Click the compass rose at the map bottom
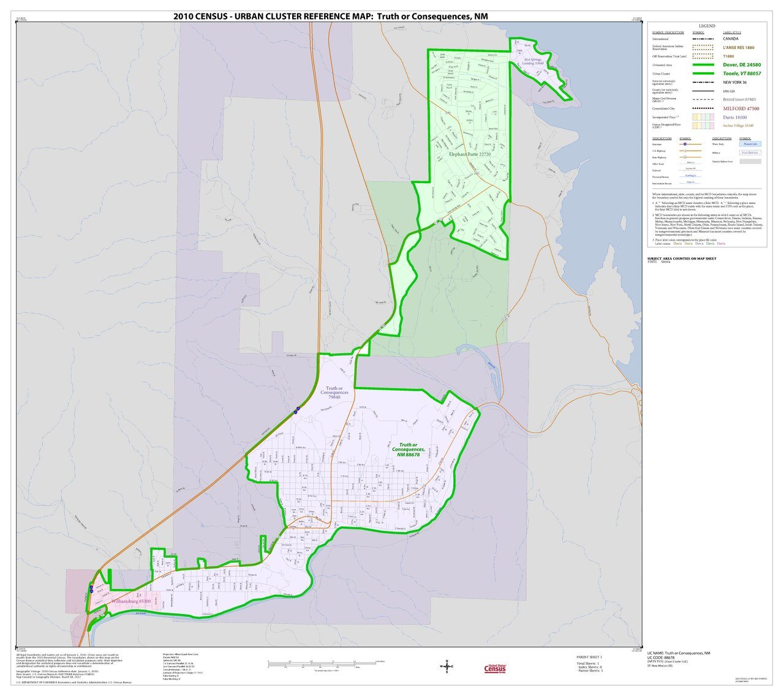This screenshot has height=696, width=784. click(447, 668)
